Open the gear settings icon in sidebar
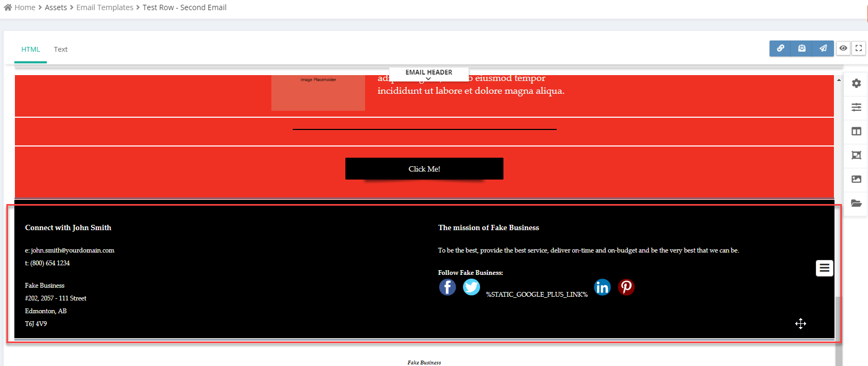Screen dimensions: 868x366 856,83
